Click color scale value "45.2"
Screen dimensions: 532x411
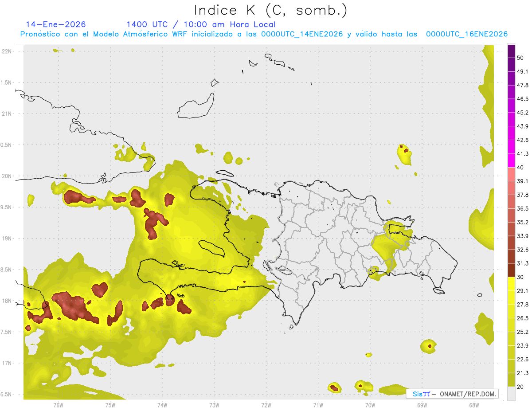[523, 113]
